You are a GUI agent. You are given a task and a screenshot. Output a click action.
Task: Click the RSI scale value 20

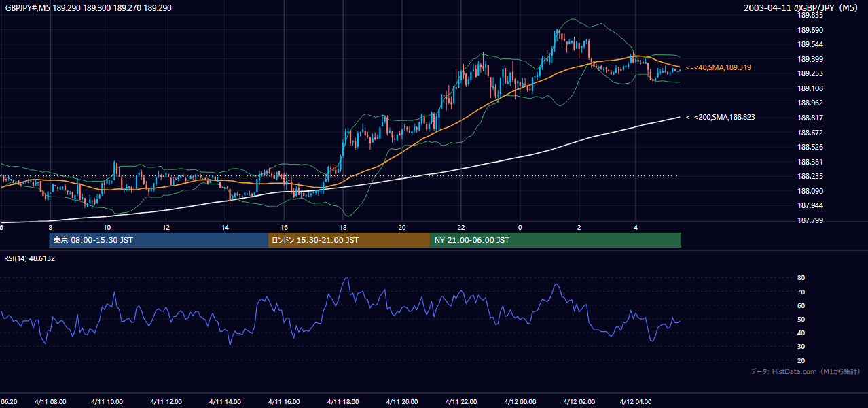pos(801,360)
